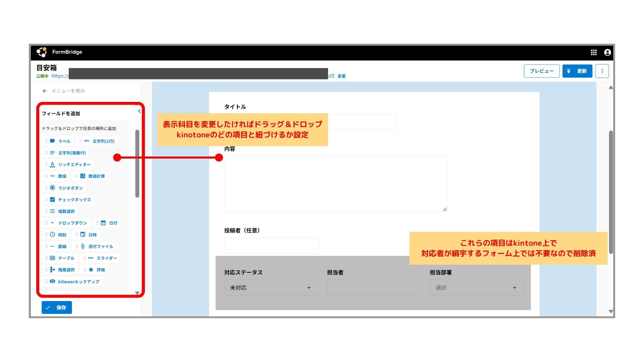Select the rating star field icon

click(x=91, y=270)
